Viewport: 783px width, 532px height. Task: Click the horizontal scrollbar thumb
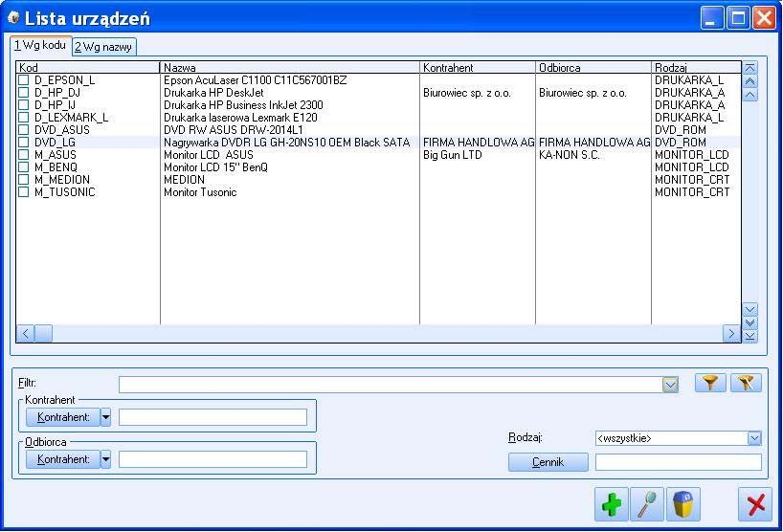pyautogui.click(x=43, y=333)
